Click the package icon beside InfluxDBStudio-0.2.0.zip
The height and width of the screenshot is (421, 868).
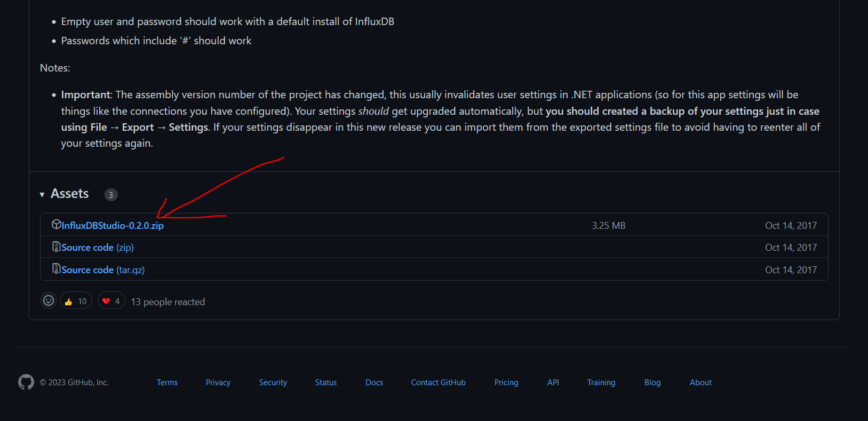tap(56, 224)
